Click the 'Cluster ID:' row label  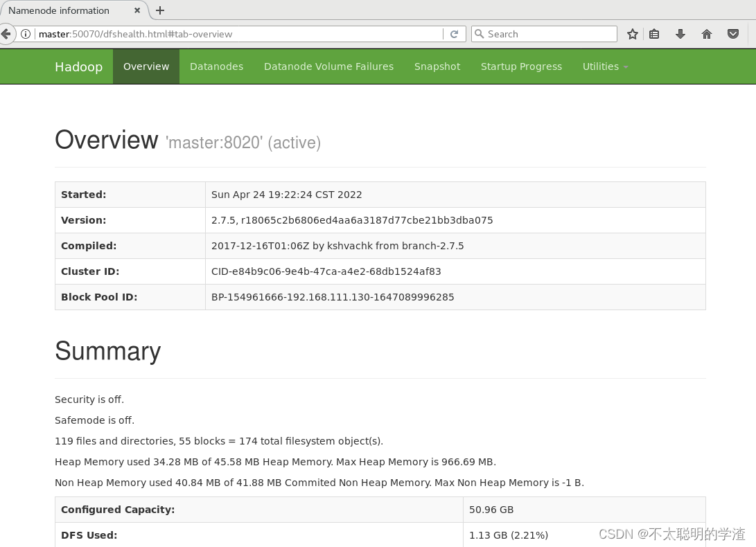90,271
